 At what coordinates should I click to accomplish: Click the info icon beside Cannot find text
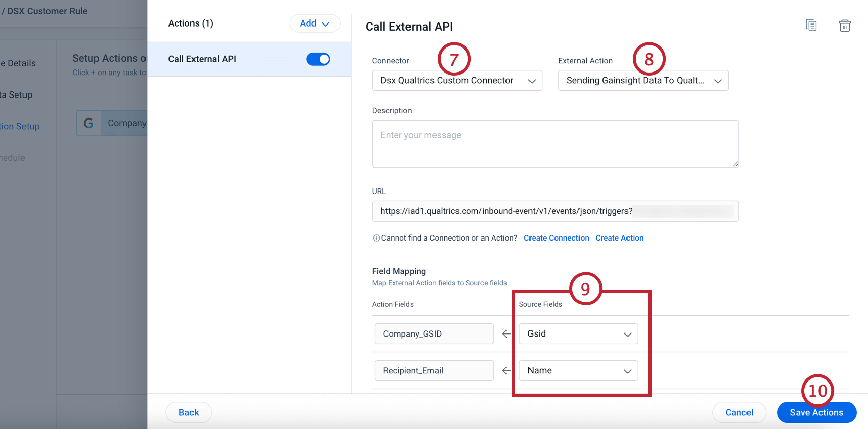pyautogui.click(x=376, y=238)
